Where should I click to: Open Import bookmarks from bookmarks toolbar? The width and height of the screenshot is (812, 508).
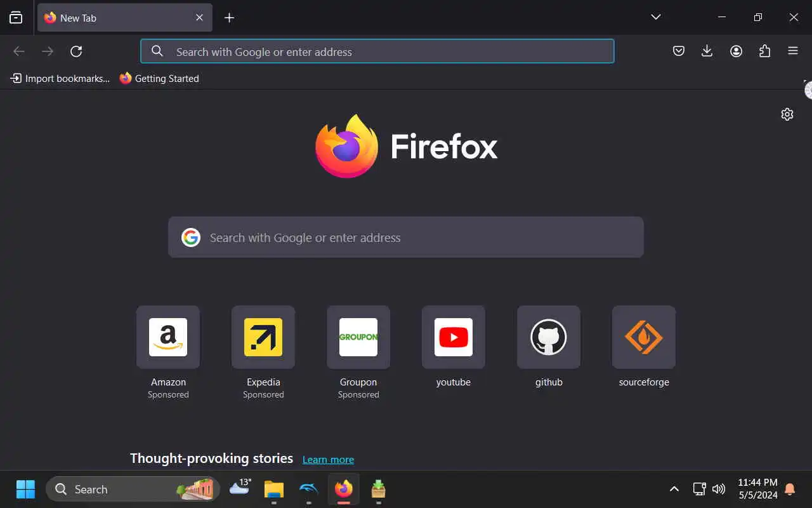(x=60, y=79)
